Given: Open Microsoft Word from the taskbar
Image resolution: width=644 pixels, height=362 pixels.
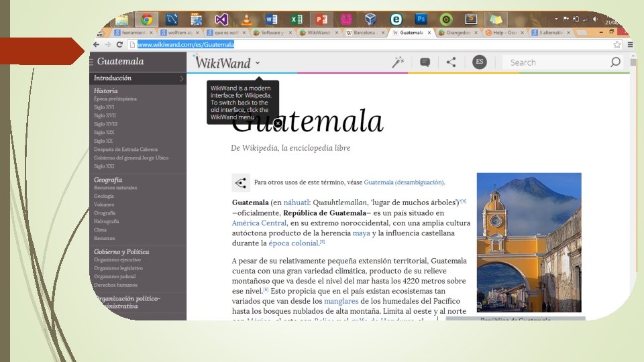Looking at the screenshot, I should [272, 19].
